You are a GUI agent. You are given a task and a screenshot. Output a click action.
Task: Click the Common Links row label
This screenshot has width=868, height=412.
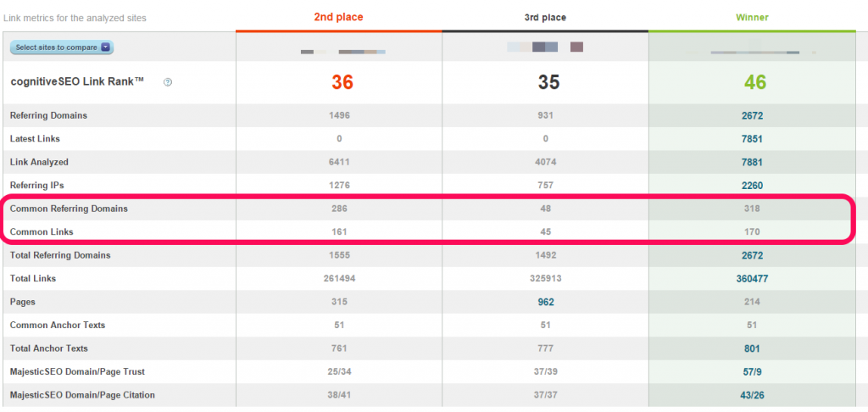pyautogui.click(x=42, y=232)
